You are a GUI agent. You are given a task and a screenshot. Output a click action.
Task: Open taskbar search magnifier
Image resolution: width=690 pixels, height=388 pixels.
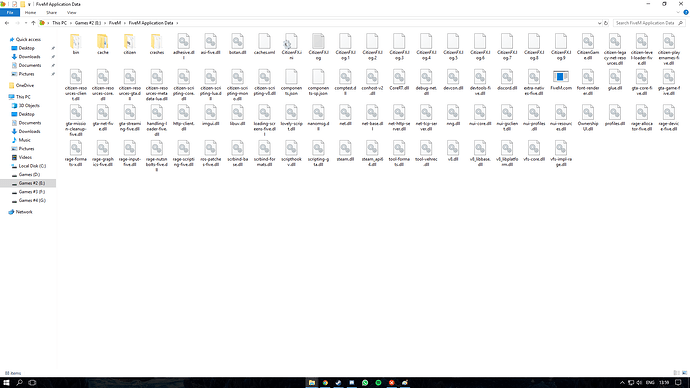point(19,383)
